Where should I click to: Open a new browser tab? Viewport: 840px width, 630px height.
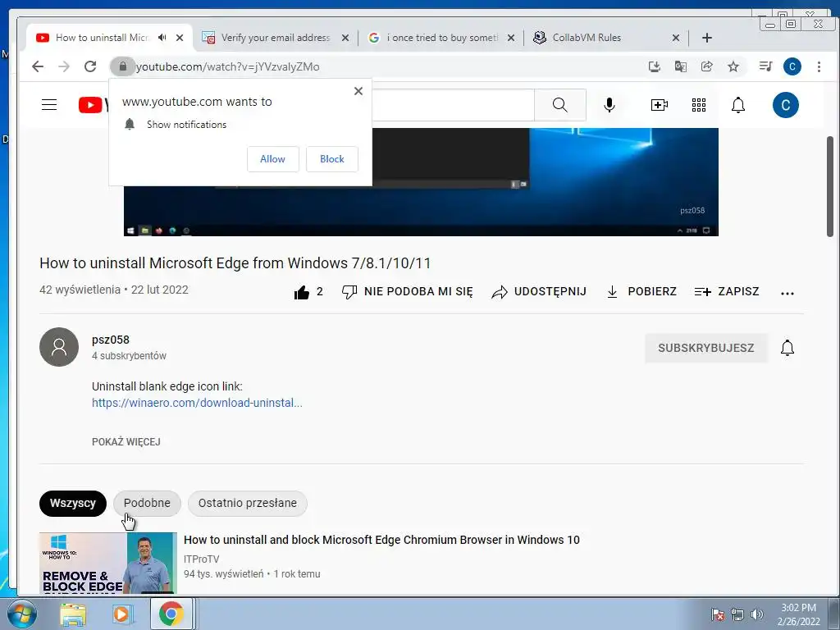706,38
